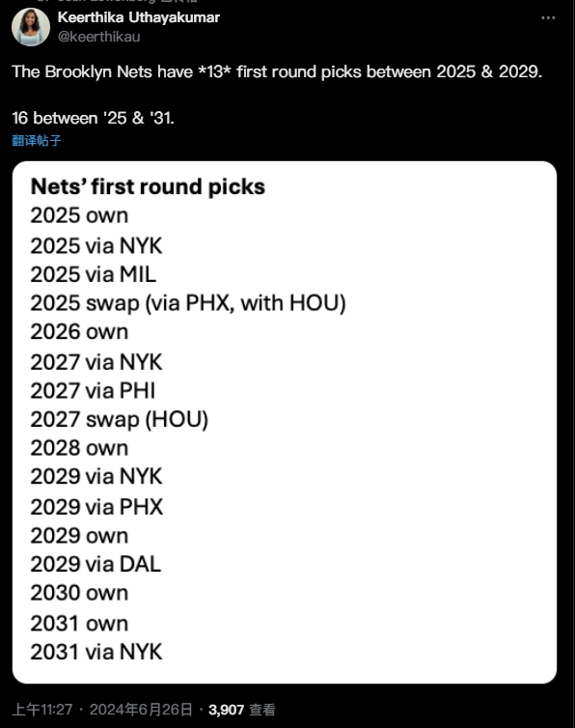Click the 2024年6月26日 post date
This screenshot has width=575, height=728.
click(141, 710)
